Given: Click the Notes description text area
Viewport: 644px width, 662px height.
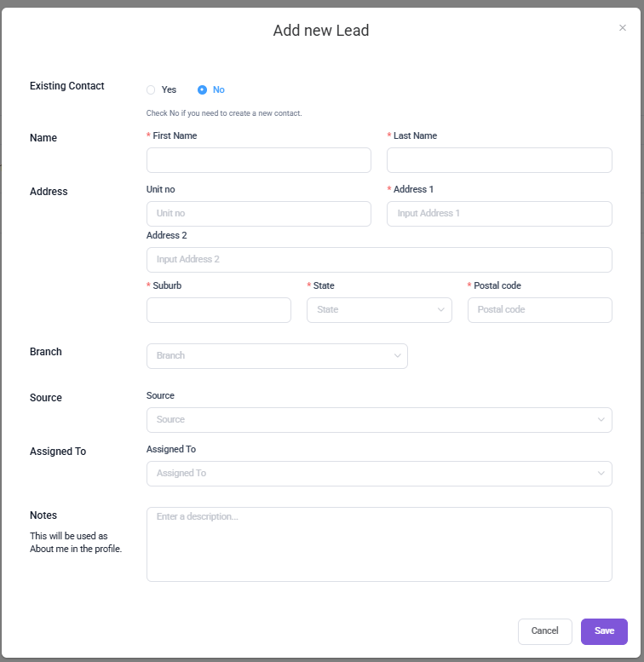Looking at the screenshot, I should pyautogui.click(x=379, y=544).
